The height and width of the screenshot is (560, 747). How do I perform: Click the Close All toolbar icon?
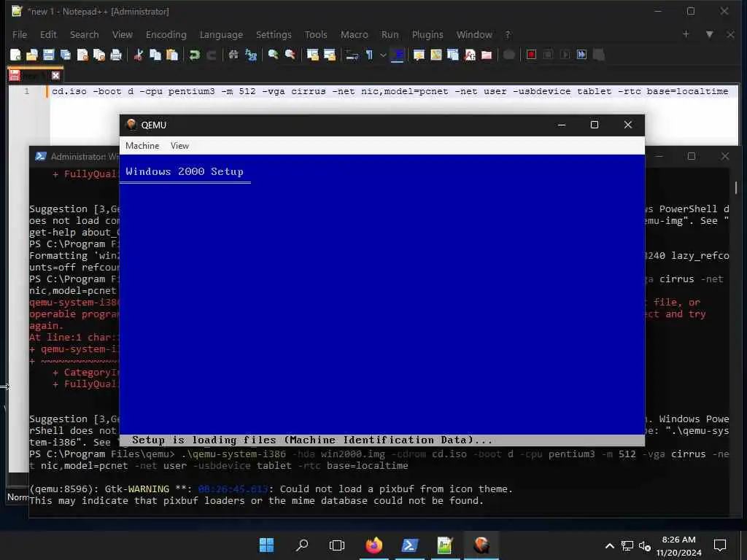click(x=99, y=55)
